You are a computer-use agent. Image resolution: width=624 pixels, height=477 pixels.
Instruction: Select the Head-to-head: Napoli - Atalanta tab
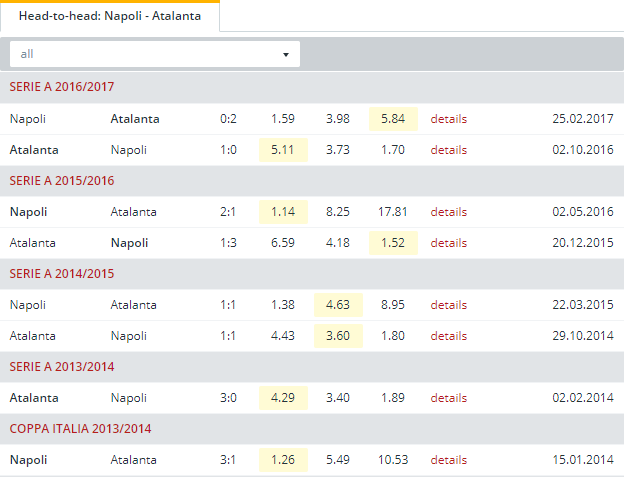click(110, 16)
